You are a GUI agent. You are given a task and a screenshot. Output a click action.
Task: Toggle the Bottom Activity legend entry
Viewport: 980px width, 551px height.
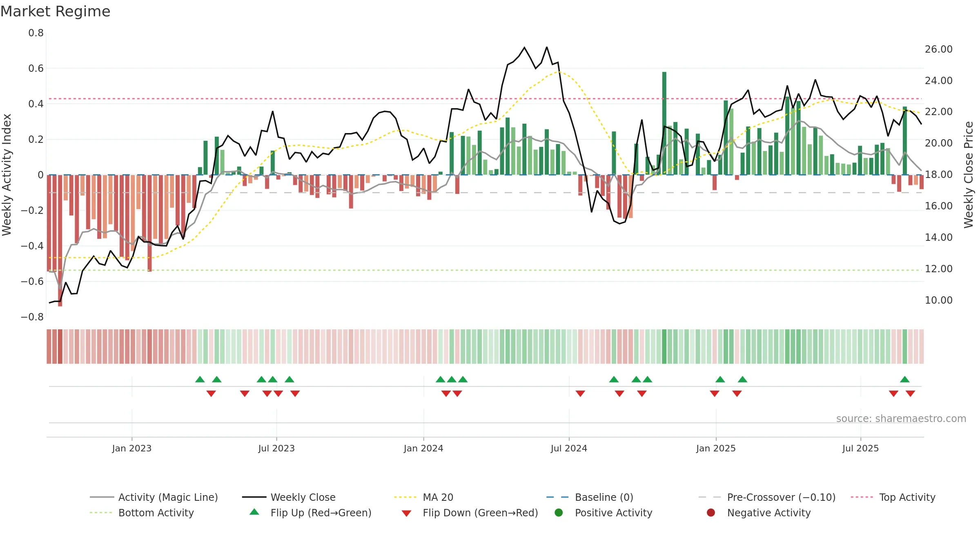[142, 513]
